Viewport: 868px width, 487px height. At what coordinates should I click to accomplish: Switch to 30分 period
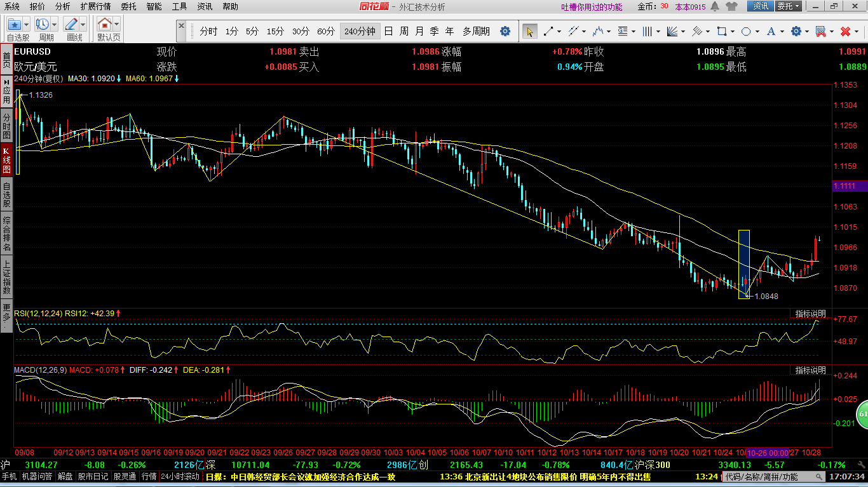301,31
